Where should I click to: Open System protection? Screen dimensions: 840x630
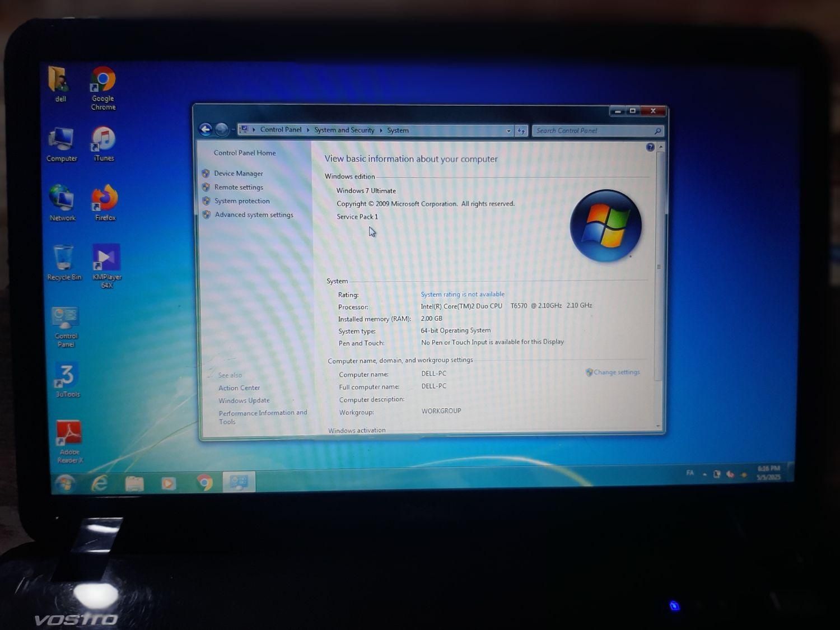coord(242,201)
